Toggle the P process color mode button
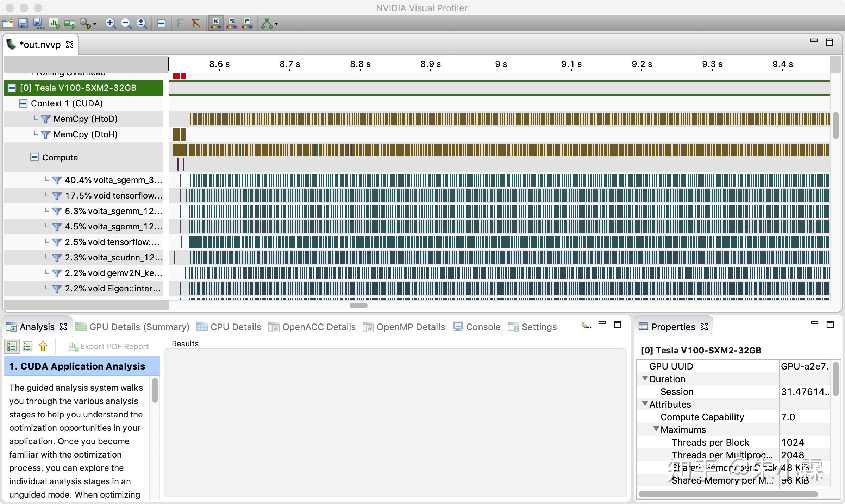 (247, 24)
